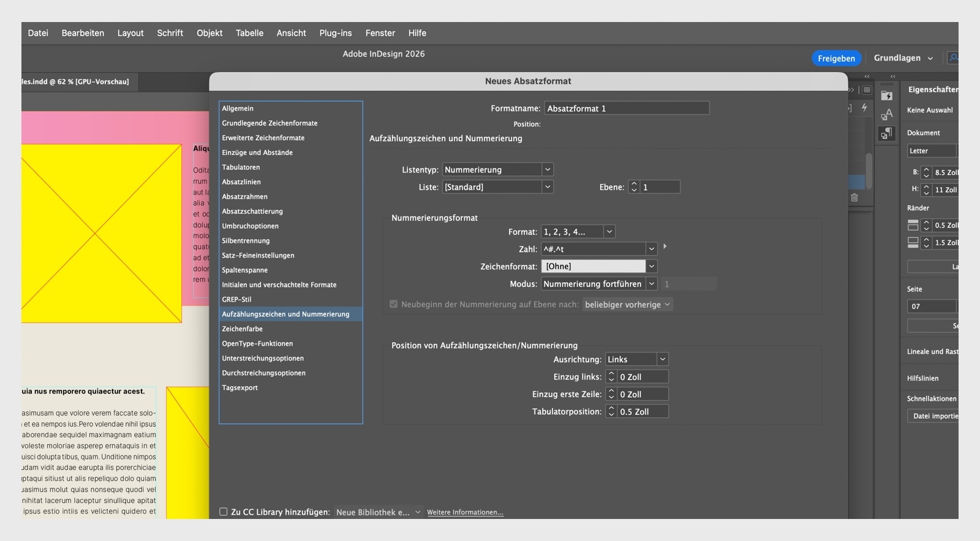
Task: Click the Einzug links stepper arrows
Action: coord(611,377)
